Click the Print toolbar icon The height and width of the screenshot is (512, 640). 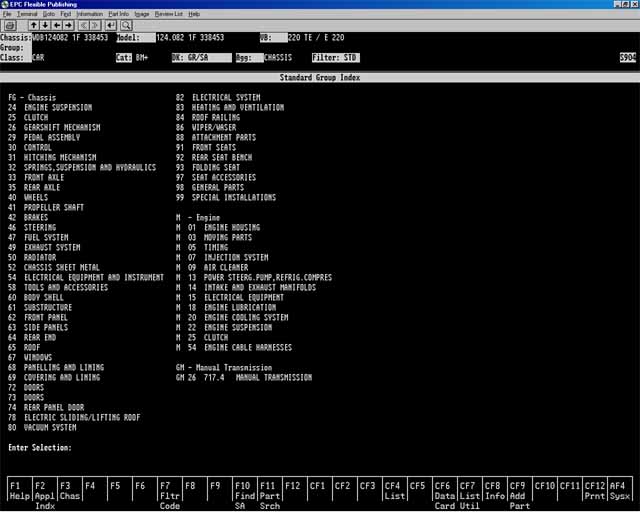[x=10, y=26]
